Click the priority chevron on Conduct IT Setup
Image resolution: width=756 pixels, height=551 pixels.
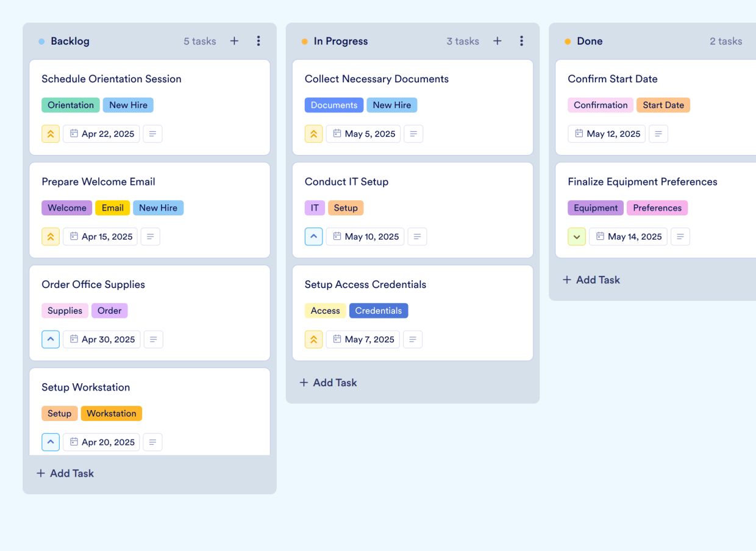click(x=313, y=236)
